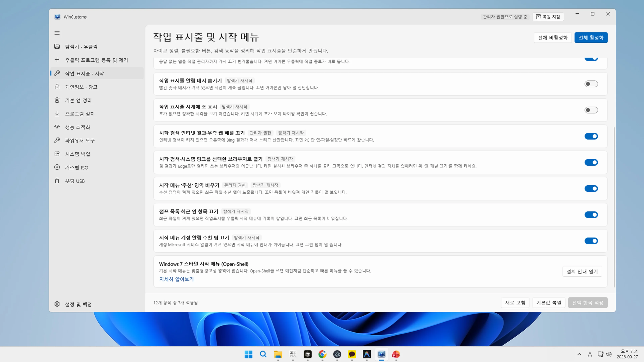Click the 전체 활성화 button
Viewport: 644px width, 362px height.
591,38
